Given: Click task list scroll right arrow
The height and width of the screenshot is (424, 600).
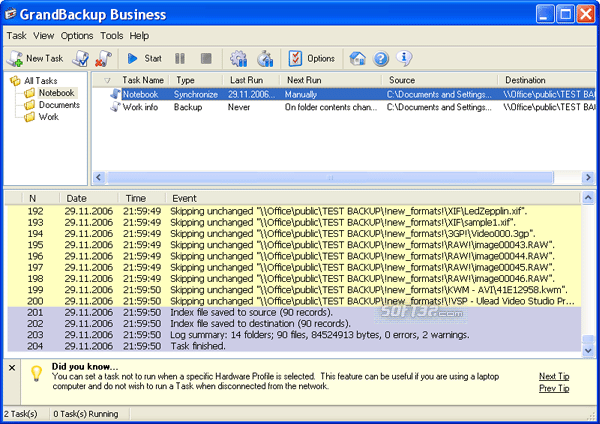Looking at the screenshot, I should coord(588,178).
